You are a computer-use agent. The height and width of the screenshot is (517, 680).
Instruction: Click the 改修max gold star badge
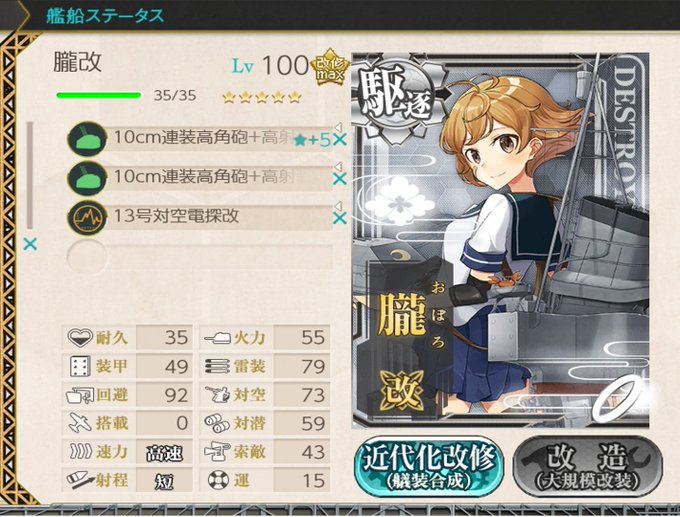tap(330, 67)
